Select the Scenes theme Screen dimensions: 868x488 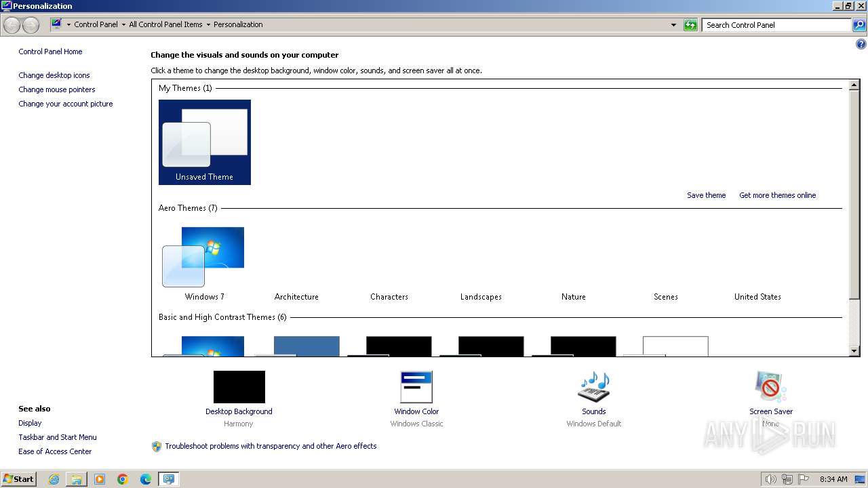coord(666,264)
